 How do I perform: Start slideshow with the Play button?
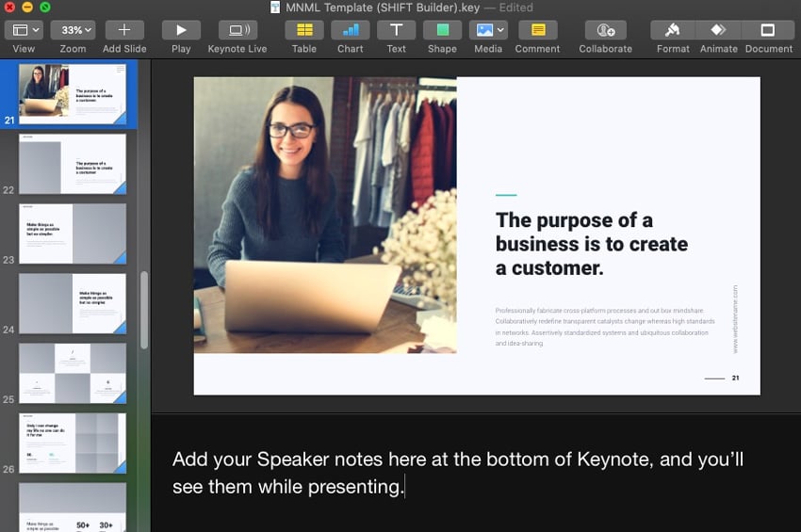tap(181, 30)
